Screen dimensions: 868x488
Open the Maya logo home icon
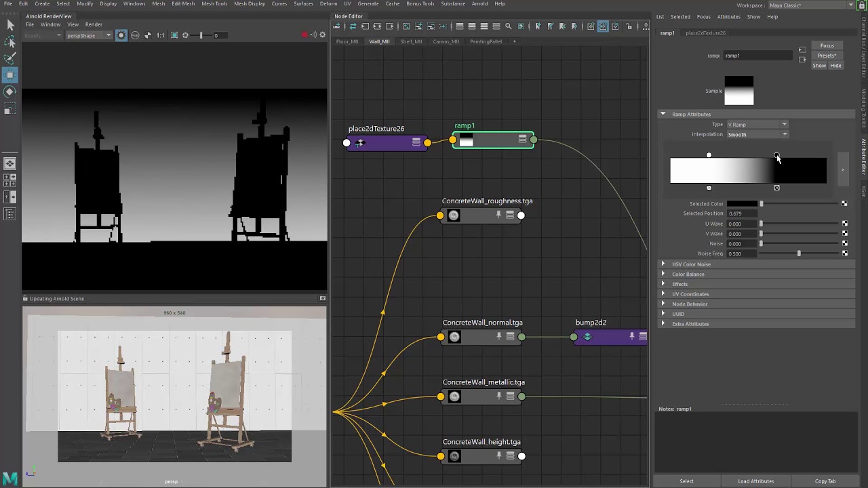click(x=9, y=479)
